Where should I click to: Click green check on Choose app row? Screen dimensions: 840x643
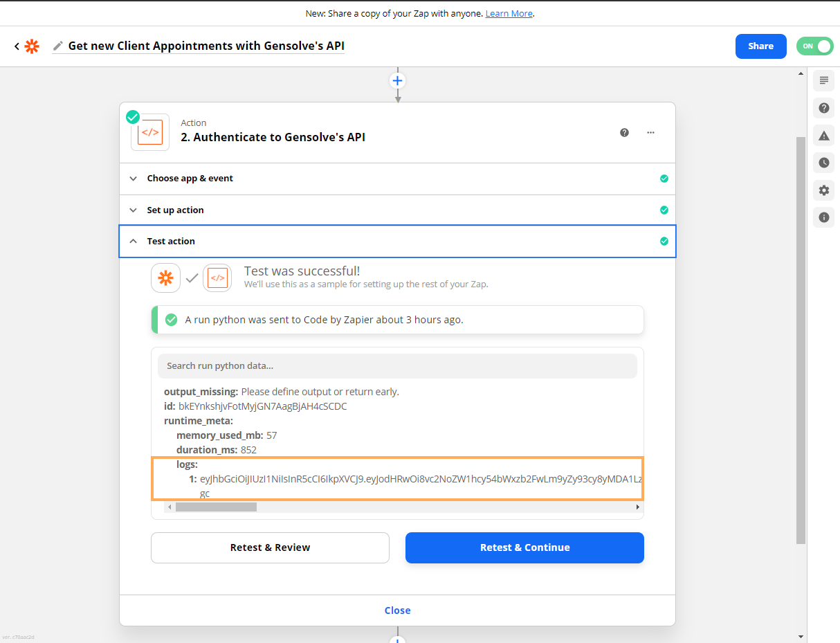coord(664,179)
